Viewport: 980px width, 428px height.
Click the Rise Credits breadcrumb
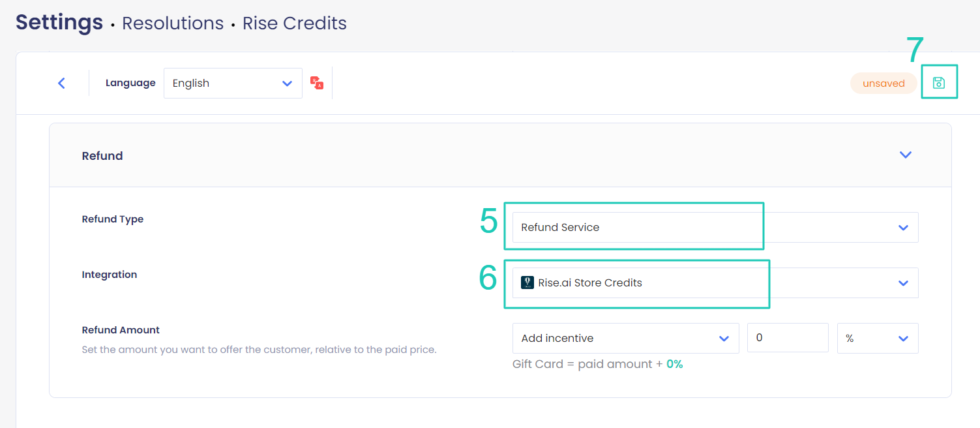[295, 23]
